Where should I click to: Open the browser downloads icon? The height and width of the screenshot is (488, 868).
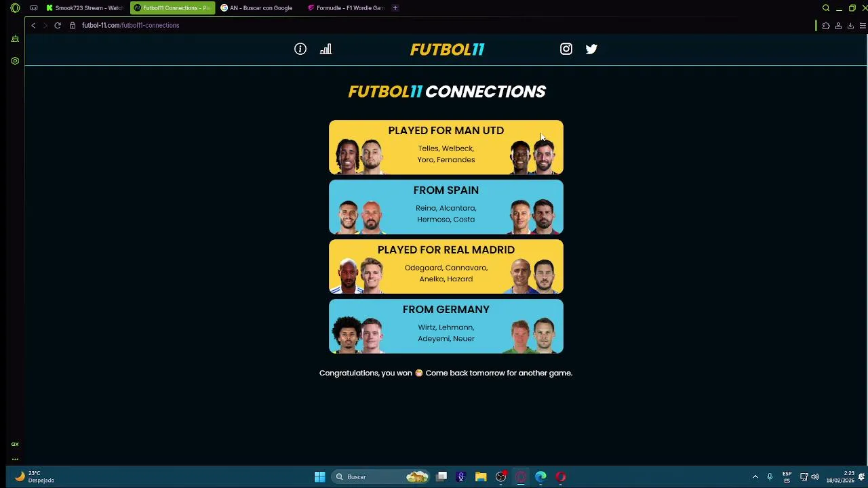[x=850, y=26]
